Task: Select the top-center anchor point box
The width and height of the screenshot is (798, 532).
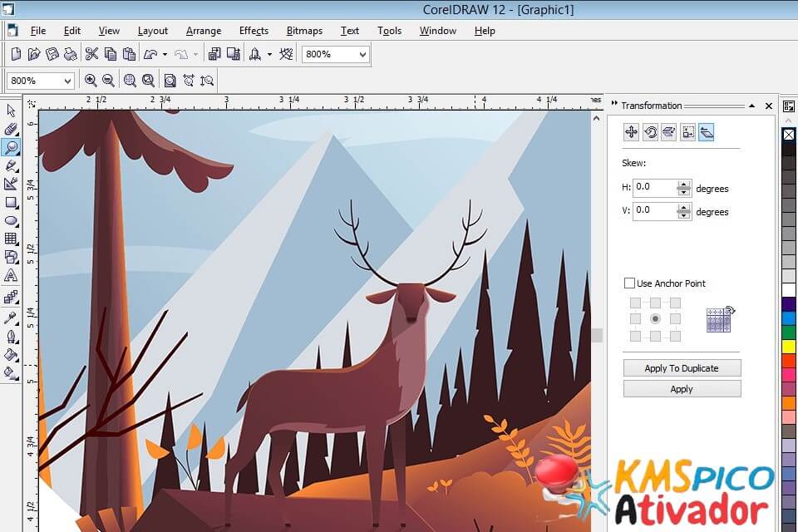Action: [656, 303]
